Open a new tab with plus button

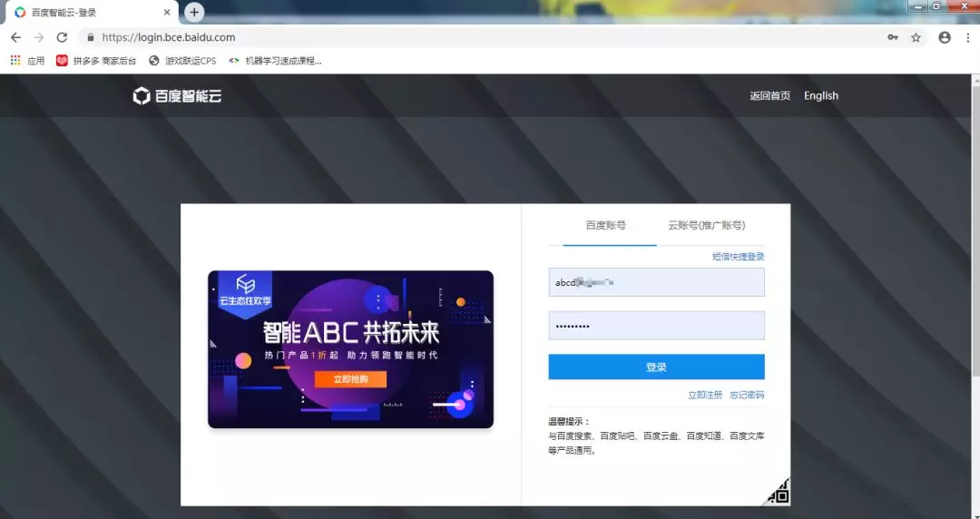pos(194,12)
